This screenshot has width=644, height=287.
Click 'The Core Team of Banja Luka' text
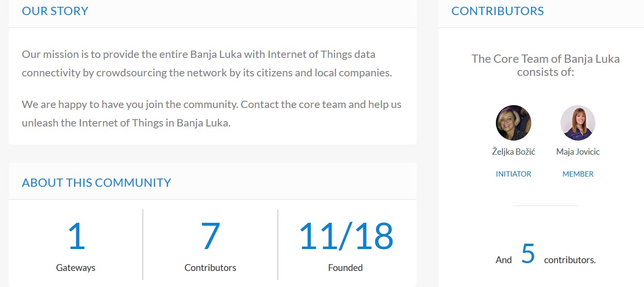click(x=545, y=59)
